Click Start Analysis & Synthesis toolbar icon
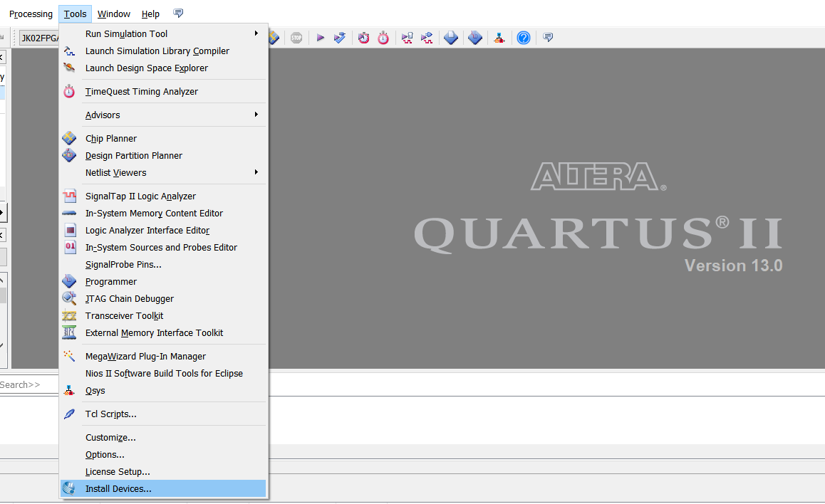The height and width of the screenshot is (504, 825). (340, 38)
